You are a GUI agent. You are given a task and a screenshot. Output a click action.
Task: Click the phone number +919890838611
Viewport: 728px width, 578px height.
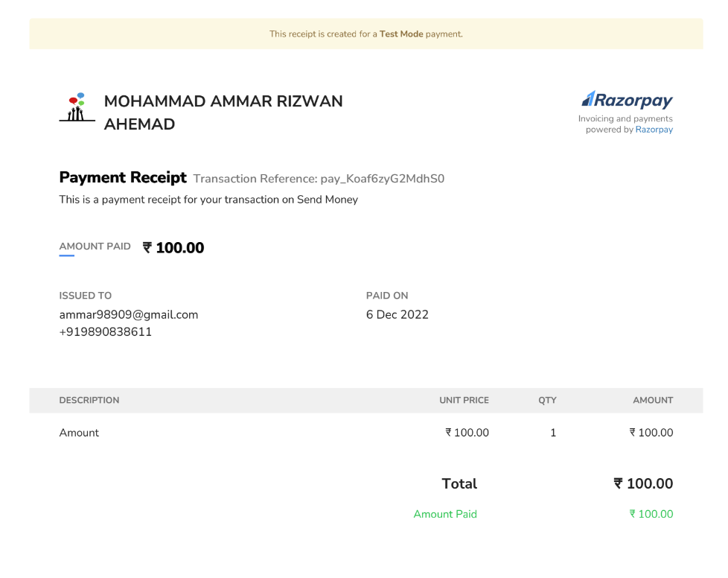tap(106, 331)
